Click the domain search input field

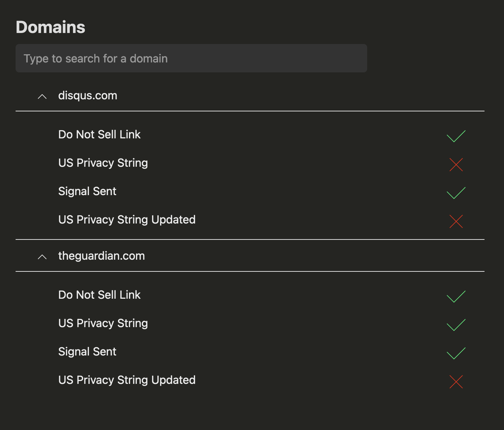point(191,58)
